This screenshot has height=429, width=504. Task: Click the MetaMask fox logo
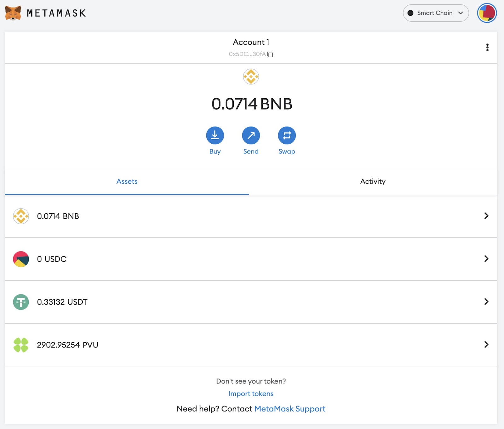(x=13, y=13)
